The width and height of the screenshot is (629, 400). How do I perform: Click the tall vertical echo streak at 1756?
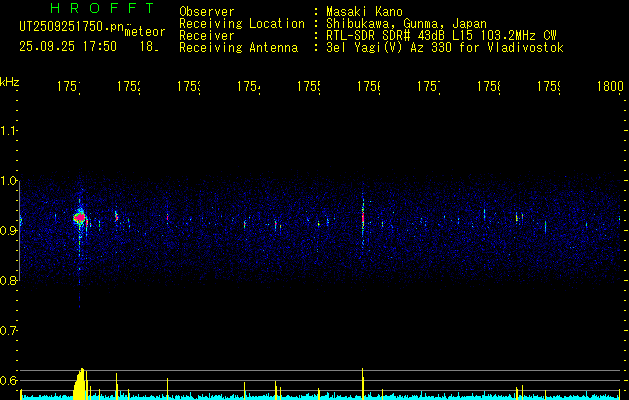(363, 217)
